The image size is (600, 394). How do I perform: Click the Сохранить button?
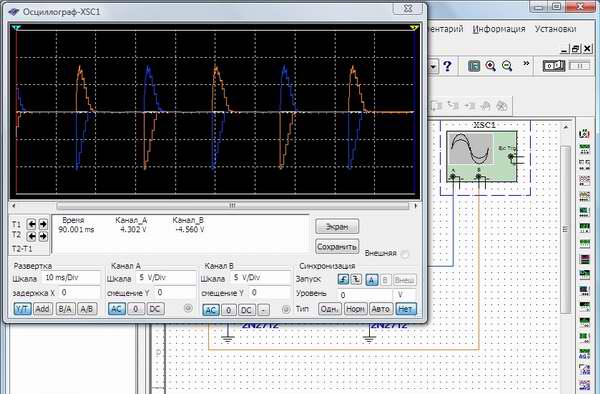(x=337, y=247)
